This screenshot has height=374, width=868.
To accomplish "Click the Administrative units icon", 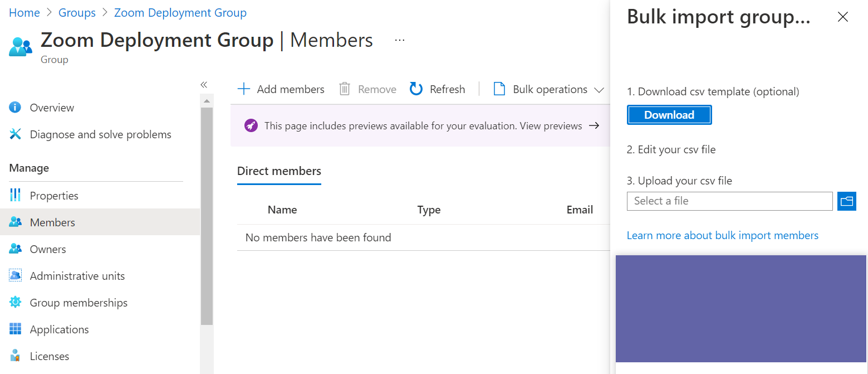I will point(15,276).
